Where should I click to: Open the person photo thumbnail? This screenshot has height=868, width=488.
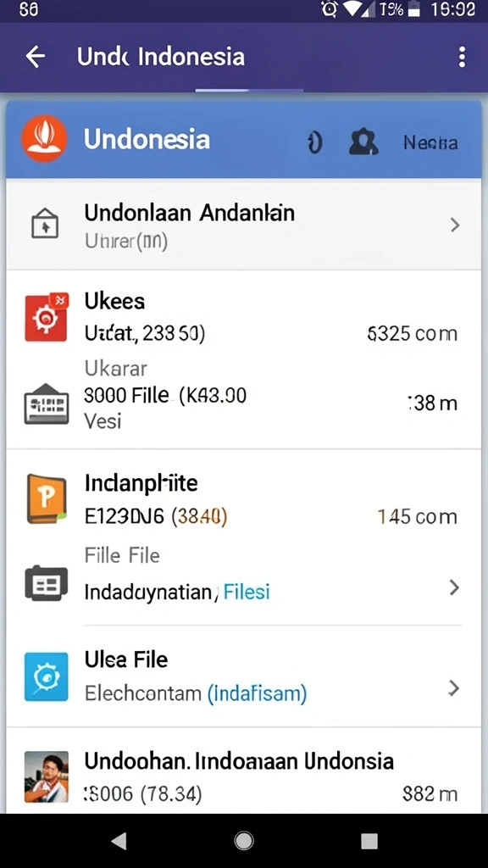47,776
